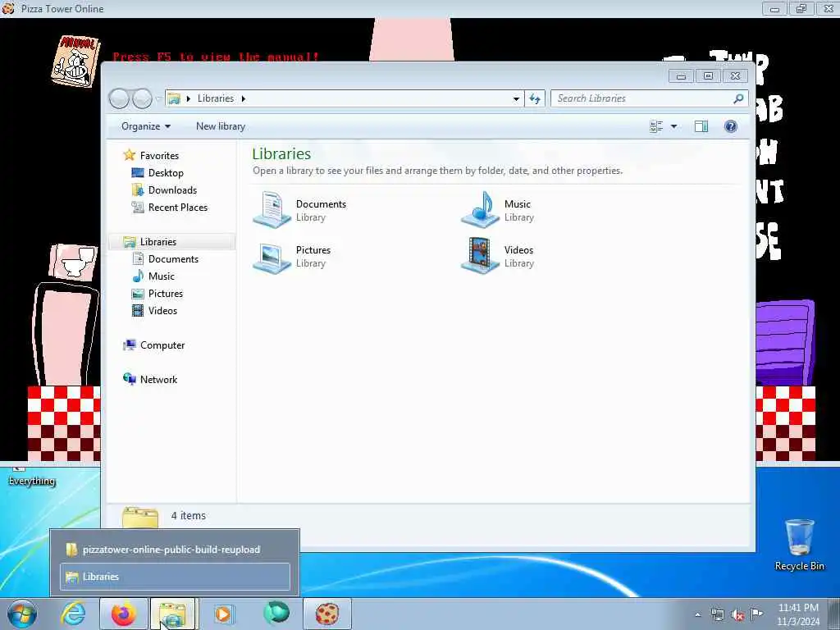Refresh the Libraries view

535,98
